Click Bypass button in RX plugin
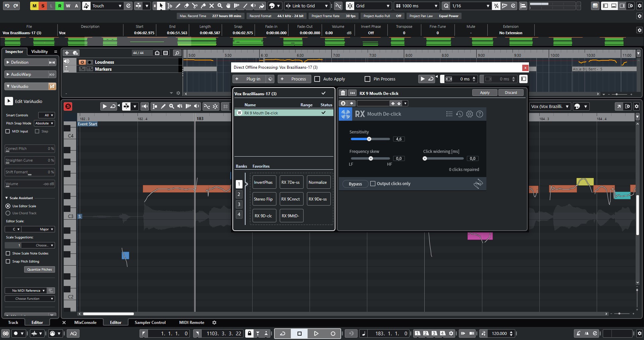This screenshot has height=340, width=644. (x=355, y=184)
